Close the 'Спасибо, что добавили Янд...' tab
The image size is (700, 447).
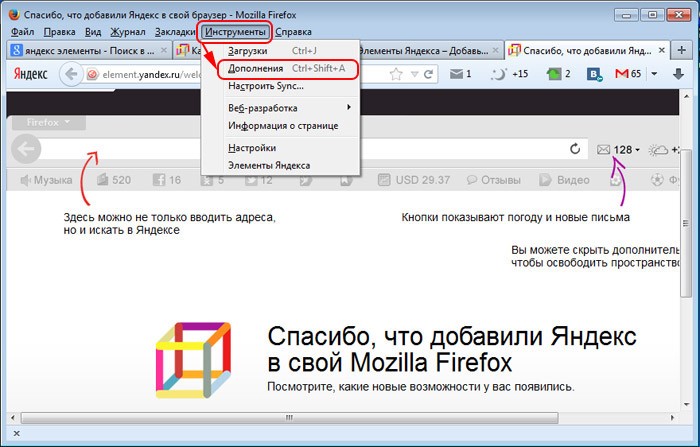coord(662,50)
